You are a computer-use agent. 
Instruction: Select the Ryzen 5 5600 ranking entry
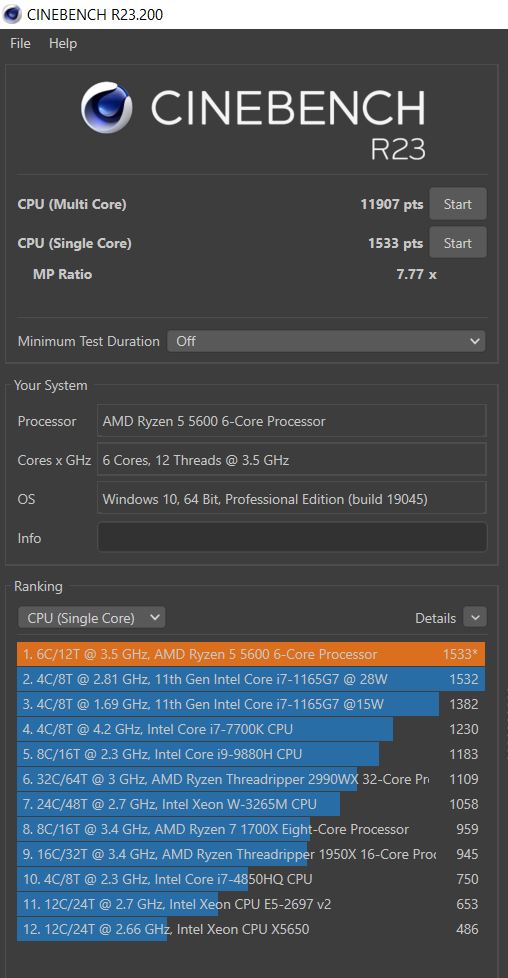coord(251,654)
